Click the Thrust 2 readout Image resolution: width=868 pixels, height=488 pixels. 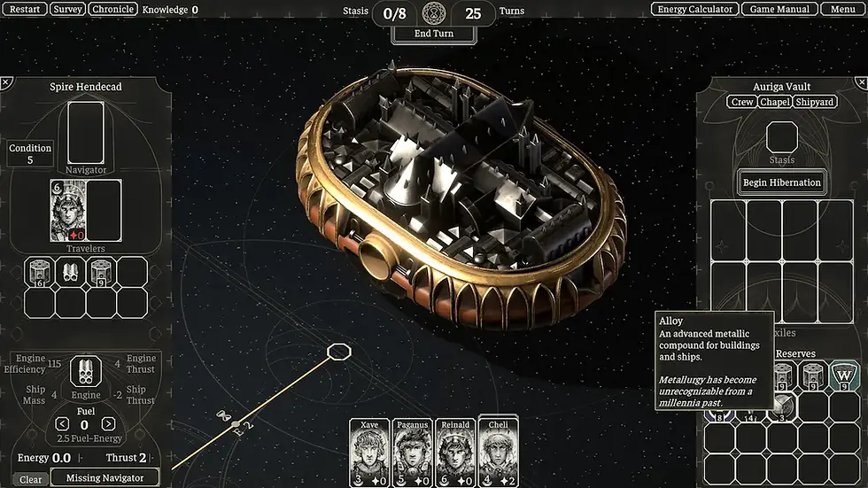(x=126, y=458)
